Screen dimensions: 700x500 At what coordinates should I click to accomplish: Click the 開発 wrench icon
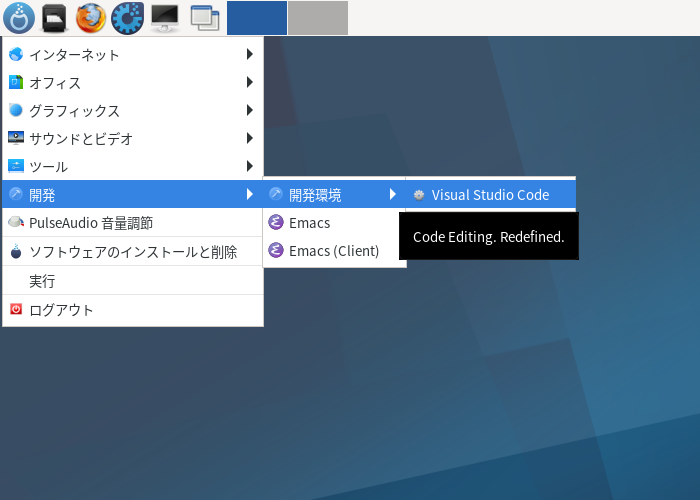point(16,194)
